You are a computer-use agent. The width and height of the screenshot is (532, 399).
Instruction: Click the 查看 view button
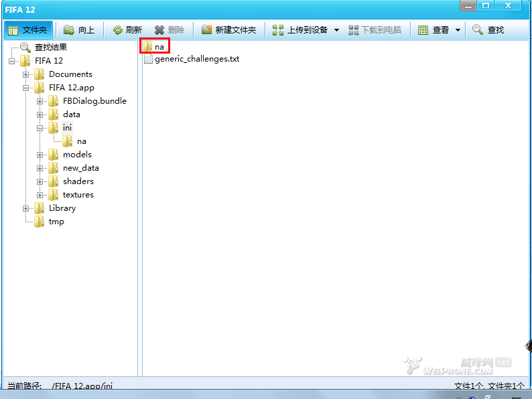click(x=434, y=30)
